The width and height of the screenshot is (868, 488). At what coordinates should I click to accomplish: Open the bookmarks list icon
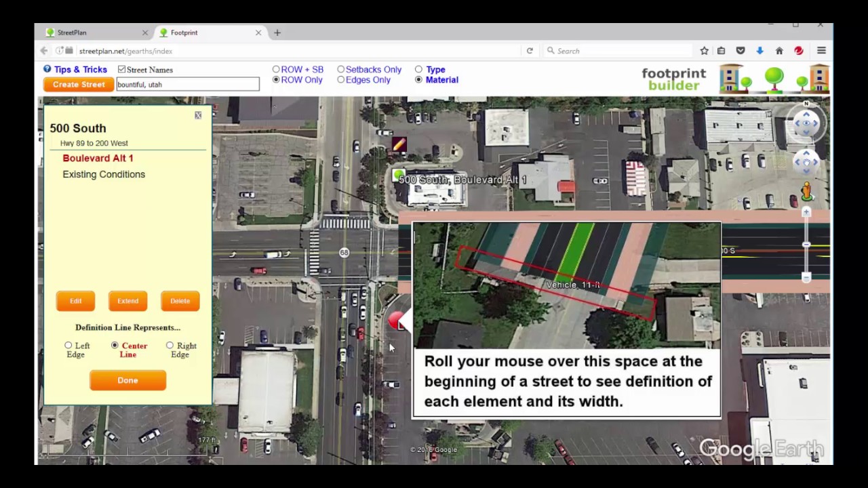722,51
